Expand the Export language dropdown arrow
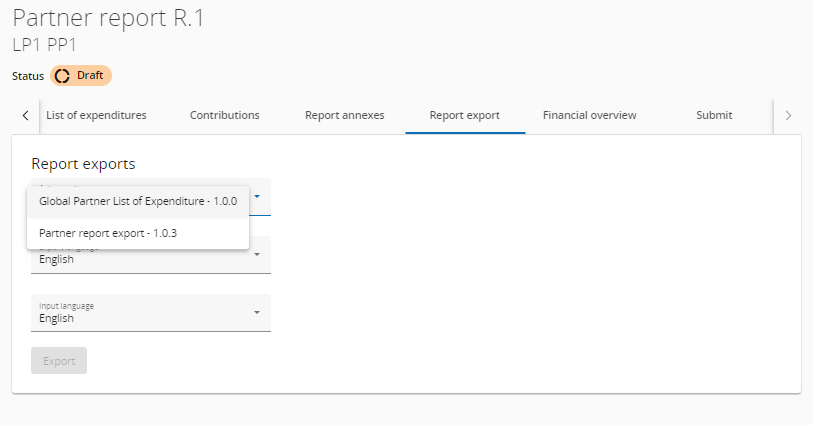Image resolution: width=813 pixels, height=425 pixels. click(x=257, y=255)
